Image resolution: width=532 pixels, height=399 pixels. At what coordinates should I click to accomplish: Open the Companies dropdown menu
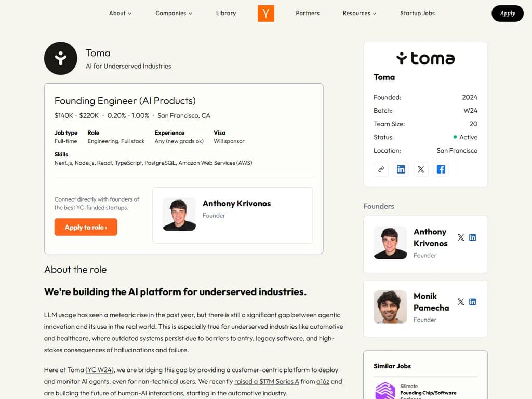coord(174,14)
